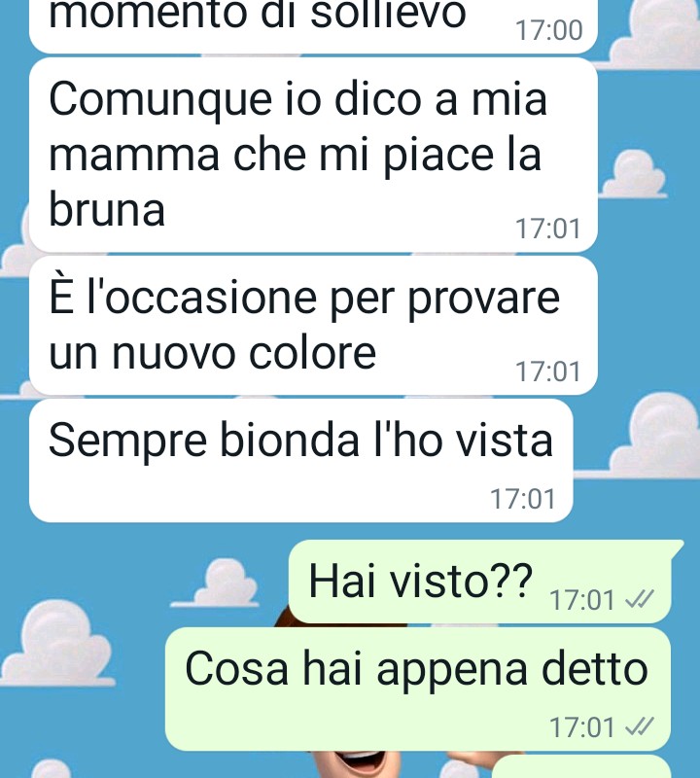The width and height of the screenshot is (700, 778).
Task: Click the timestamp on the "bruna" message
Action: click(x=547, y=229)
